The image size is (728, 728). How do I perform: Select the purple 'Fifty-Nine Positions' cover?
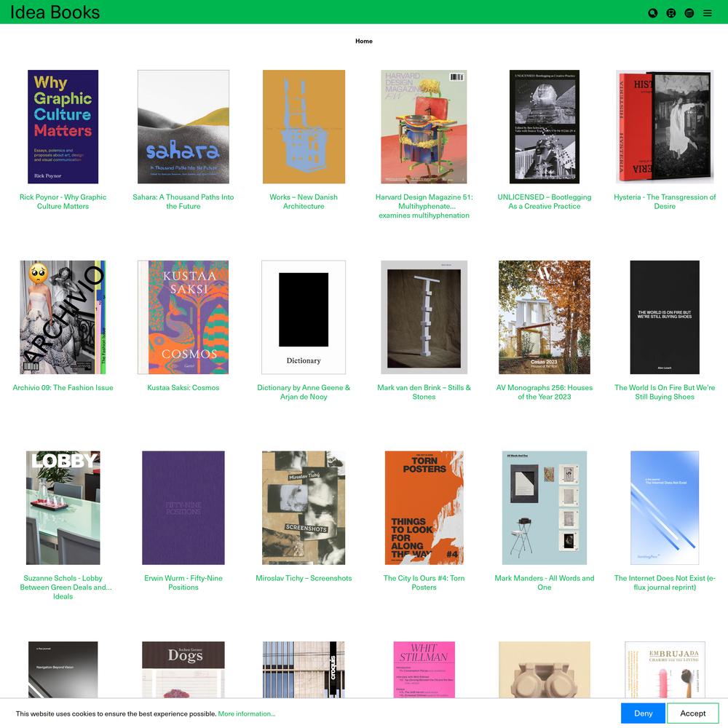pyautogui.click(x=183, y=508)
